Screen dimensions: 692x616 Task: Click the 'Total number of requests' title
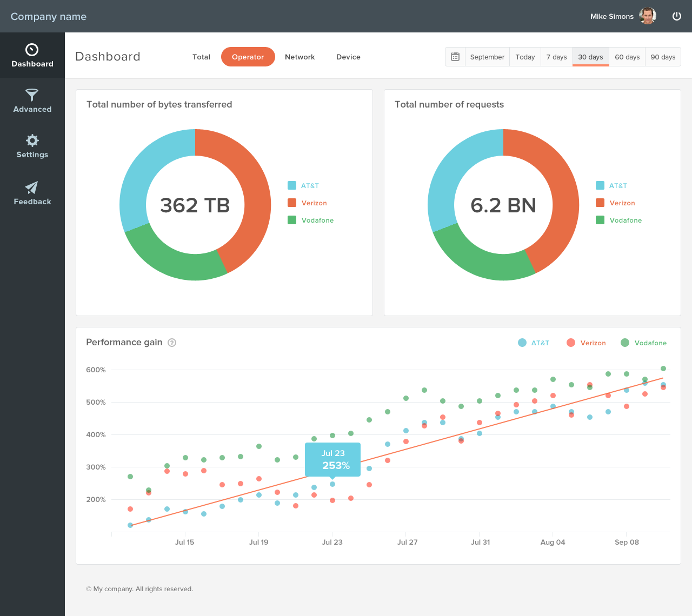449,104
